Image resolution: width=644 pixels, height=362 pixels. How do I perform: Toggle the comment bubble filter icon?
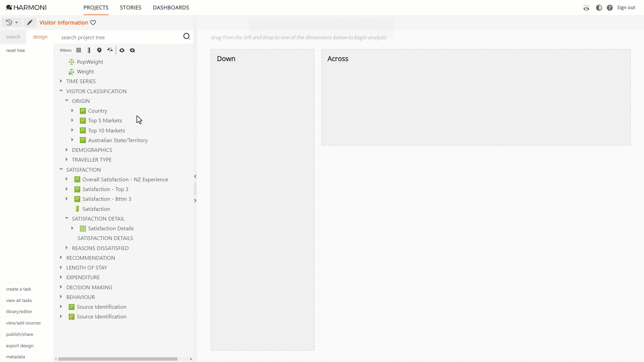click(99, 50)
